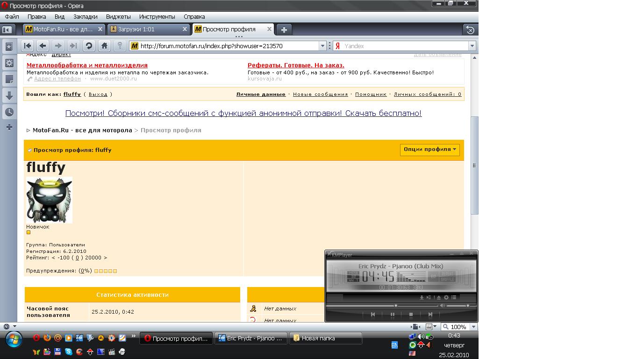Open the Личные данные link
The image size is (644, 359).
(261, 94)
